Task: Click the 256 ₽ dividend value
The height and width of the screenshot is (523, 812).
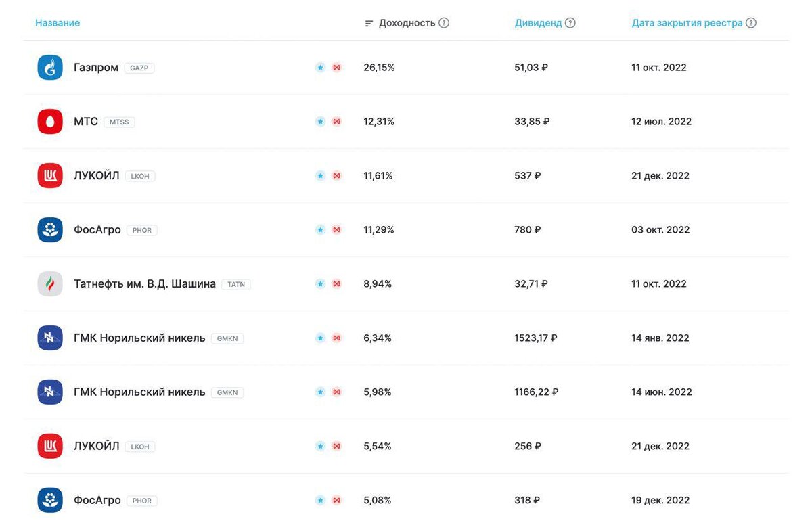Action: coord(527,447)
